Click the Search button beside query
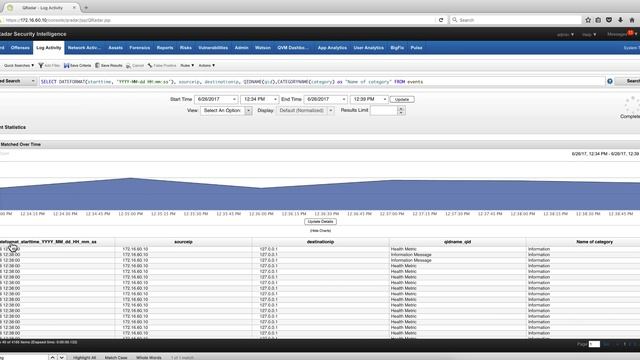This screenshot has width=640, height=360. tap(629, 81)
